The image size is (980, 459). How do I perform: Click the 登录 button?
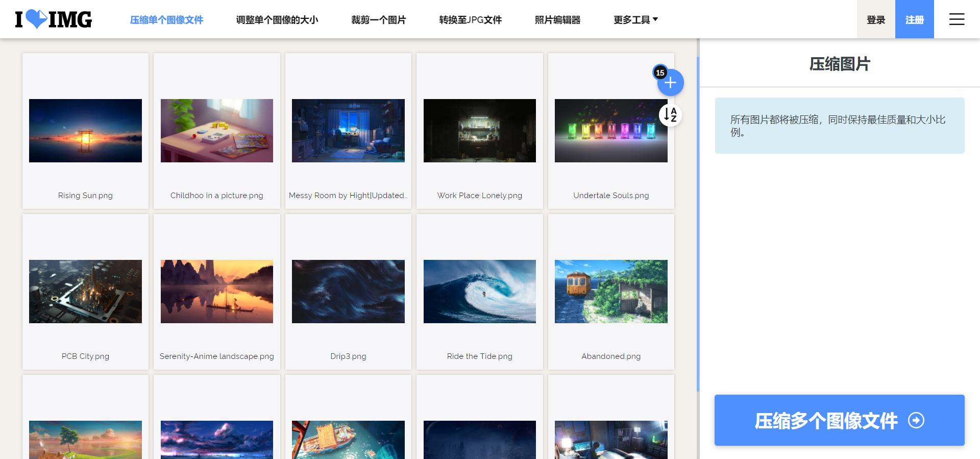pyautogui.click(x=876, y=19)
